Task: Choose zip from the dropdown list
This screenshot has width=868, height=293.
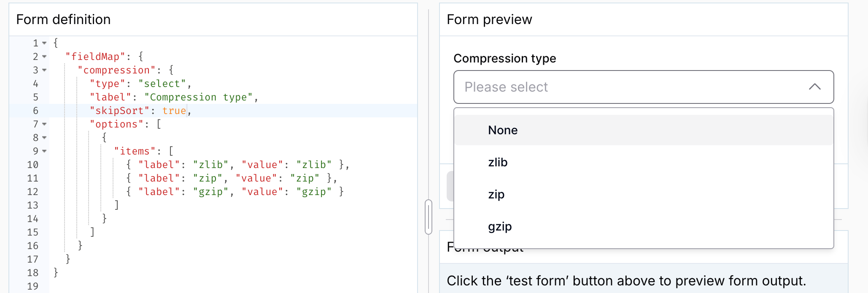Action: 644,194
